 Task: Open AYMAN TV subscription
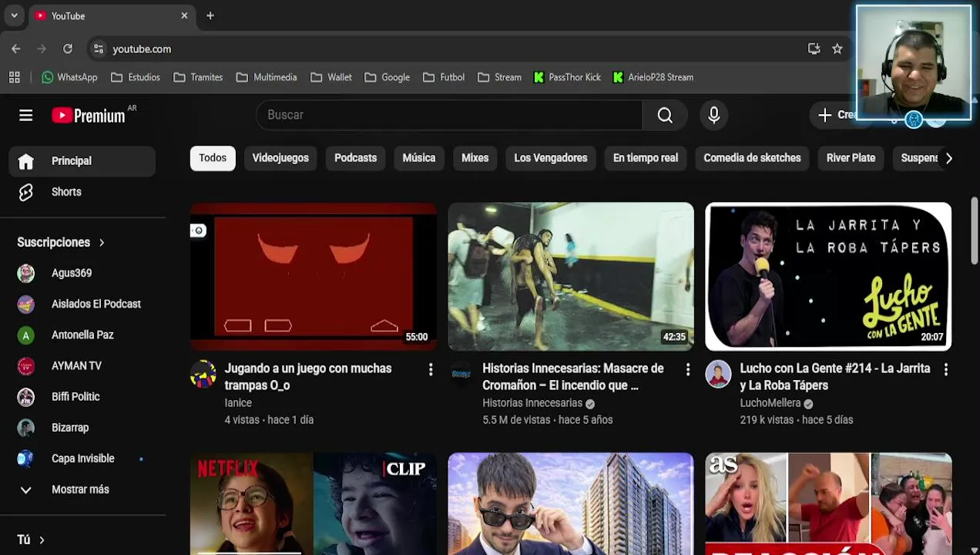pyautogui.click(x=82, y=365)
